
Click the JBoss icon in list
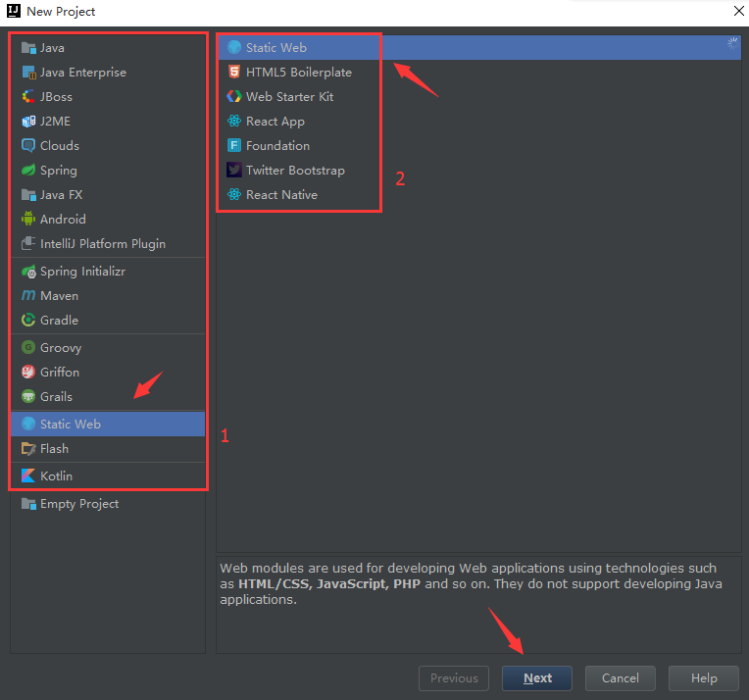click(x=28, y=97)
